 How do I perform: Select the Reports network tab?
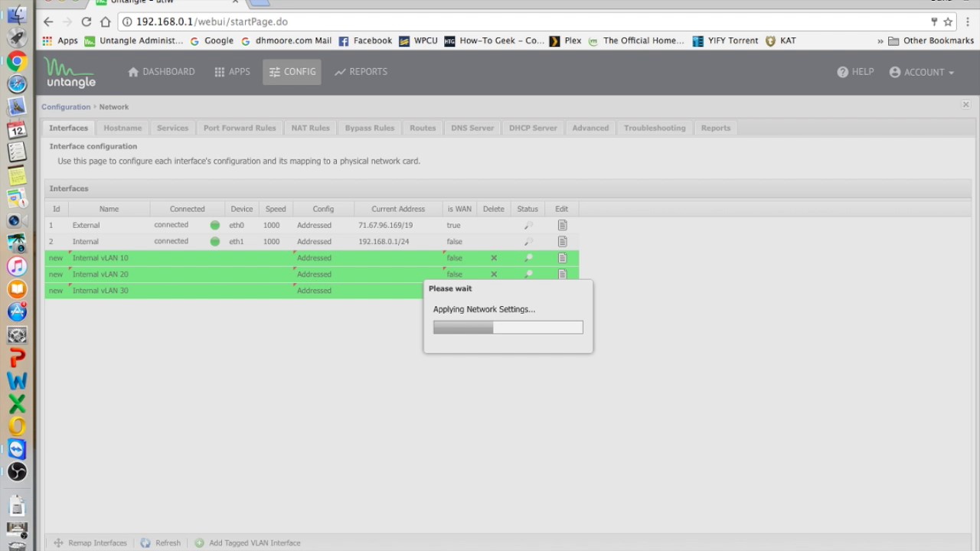click(716, 128)
